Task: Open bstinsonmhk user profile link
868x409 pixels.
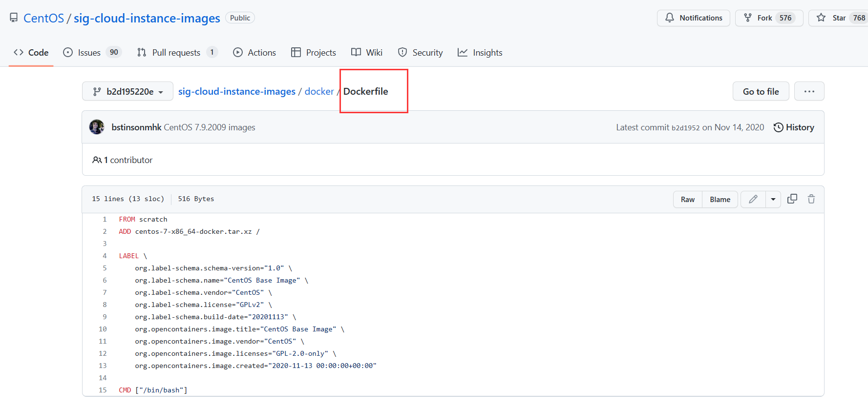Action: (136, 127)
